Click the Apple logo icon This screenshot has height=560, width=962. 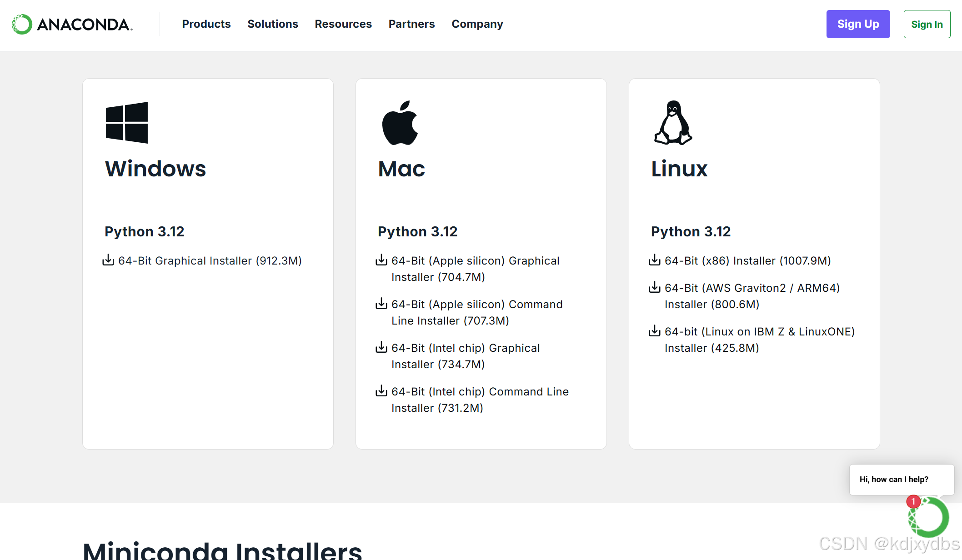coord(400,123)
